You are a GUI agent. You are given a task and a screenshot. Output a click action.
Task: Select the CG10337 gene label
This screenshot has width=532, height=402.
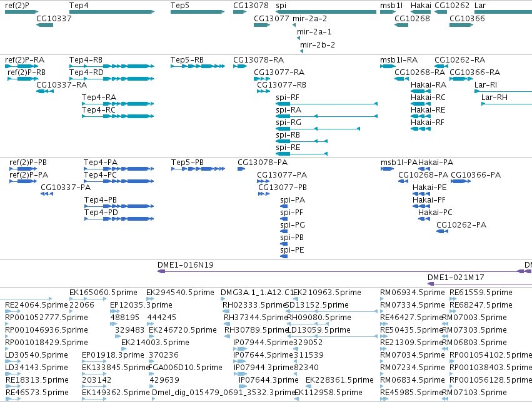tap(54, 18)
